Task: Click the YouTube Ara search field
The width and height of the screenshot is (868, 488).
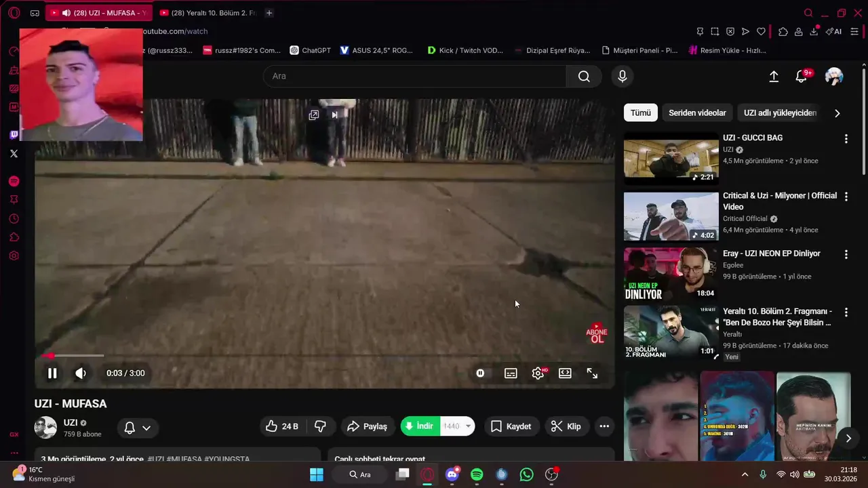Action: coord(414,76)
